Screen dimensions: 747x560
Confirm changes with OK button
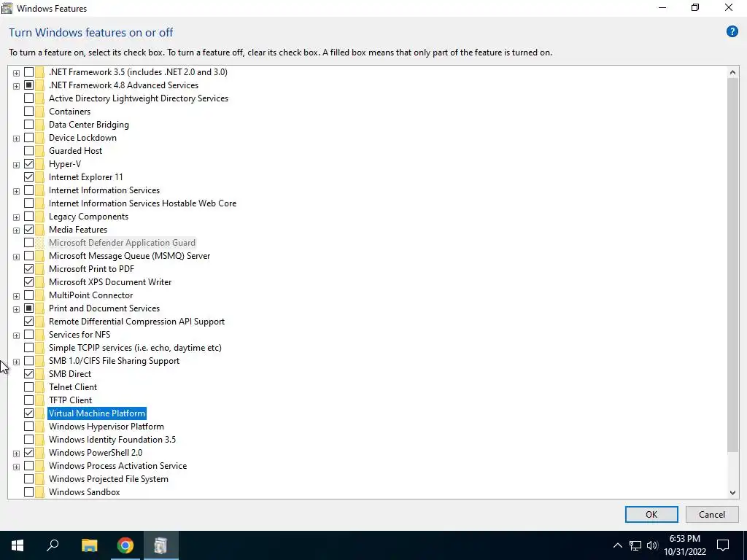[651, 514]
